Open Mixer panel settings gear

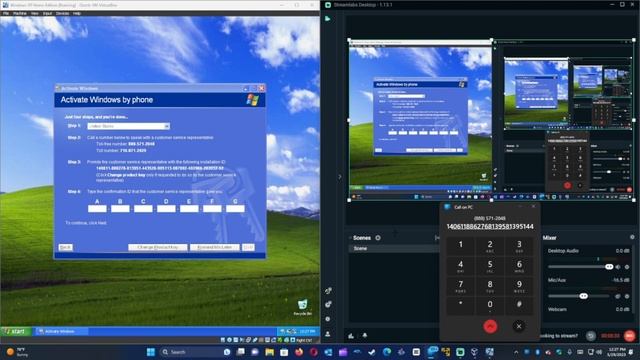coord(632,237)
